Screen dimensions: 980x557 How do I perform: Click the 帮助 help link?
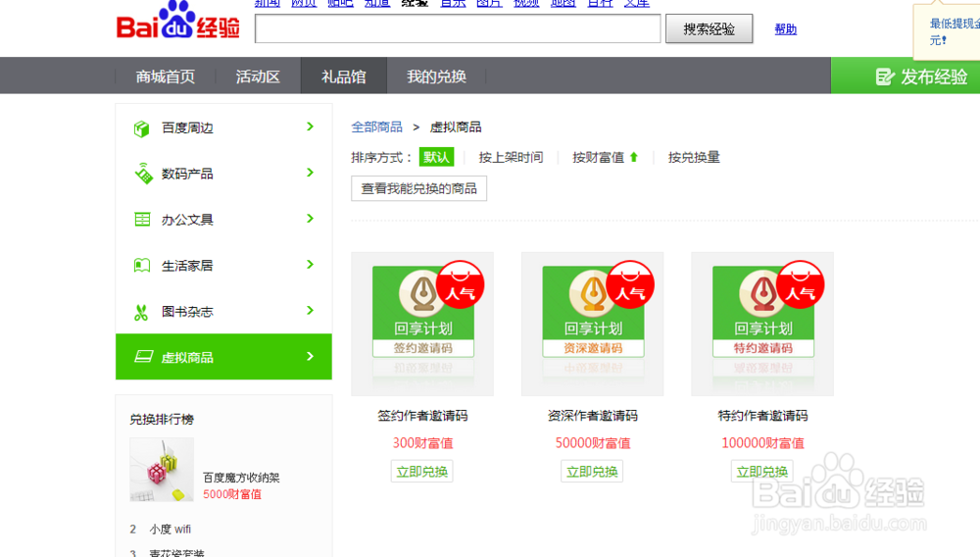[786, 29]
